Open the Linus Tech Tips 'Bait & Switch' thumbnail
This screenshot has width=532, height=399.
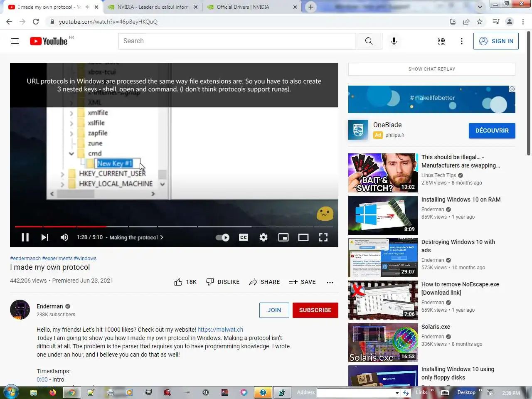(383, 173)
